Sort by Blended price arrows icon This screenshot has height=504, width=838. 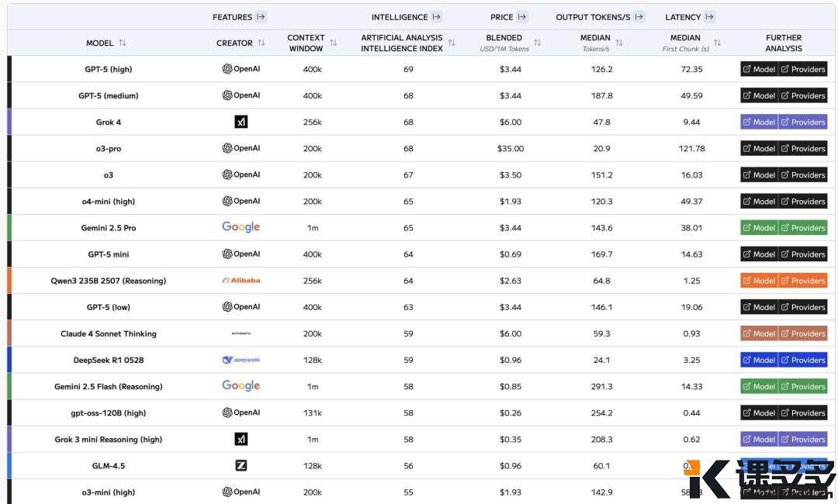pos(538,43)
